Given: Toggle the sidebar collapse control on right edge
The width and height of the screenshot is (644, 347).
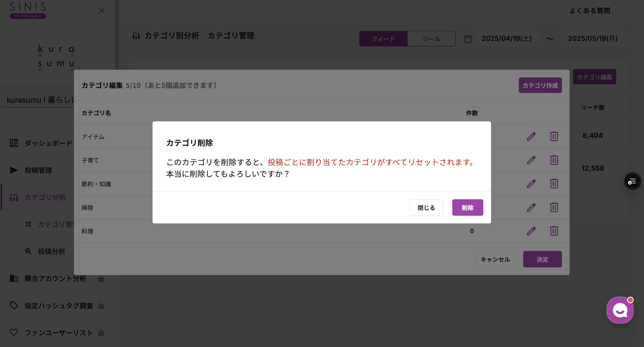Looking at the screenshot, I should pyautogui.click(x=633, y=181).
